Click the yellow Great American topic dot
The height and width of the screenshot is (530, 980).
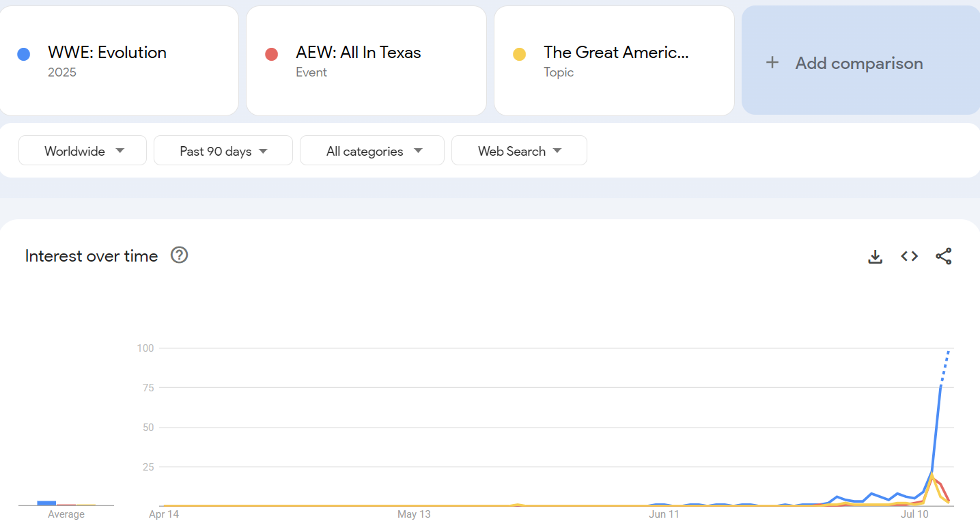tap(519, 55)
